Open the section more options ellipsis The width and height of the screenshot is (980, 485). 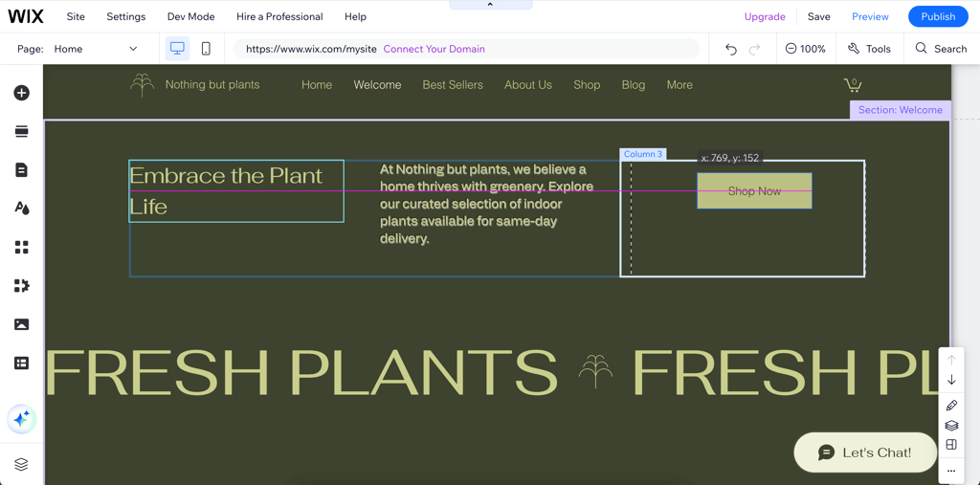click(x=951, y=470)
